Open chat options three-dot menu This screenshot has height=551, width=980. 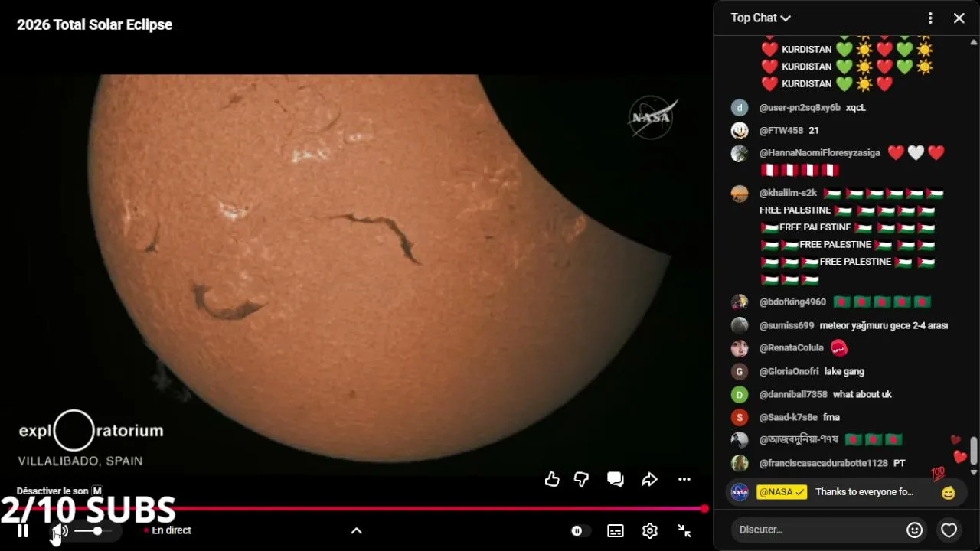(x=930, y=18)
